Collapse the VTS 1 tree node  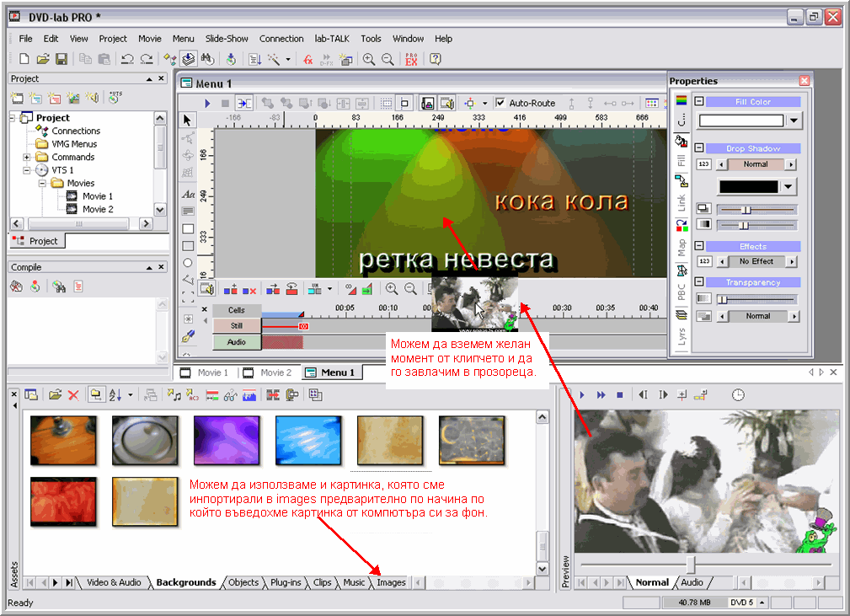point(26,170)
